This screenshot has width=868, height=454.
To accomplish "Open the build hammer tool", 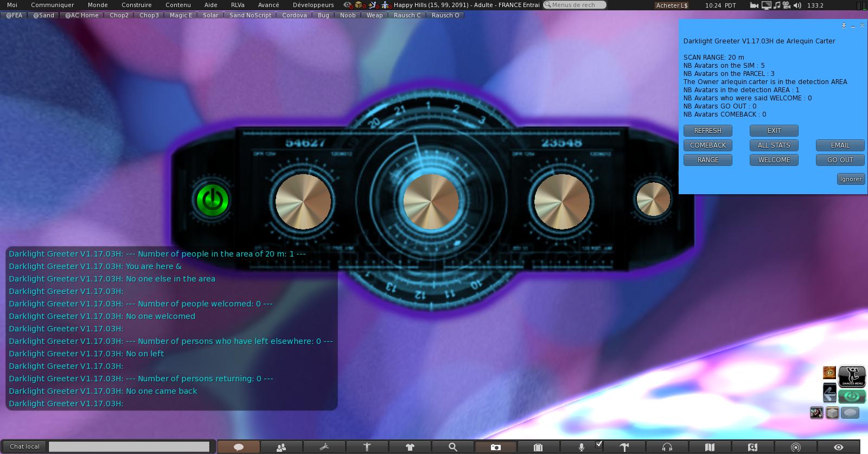I will pyautogui.click(x=624, y=447).
